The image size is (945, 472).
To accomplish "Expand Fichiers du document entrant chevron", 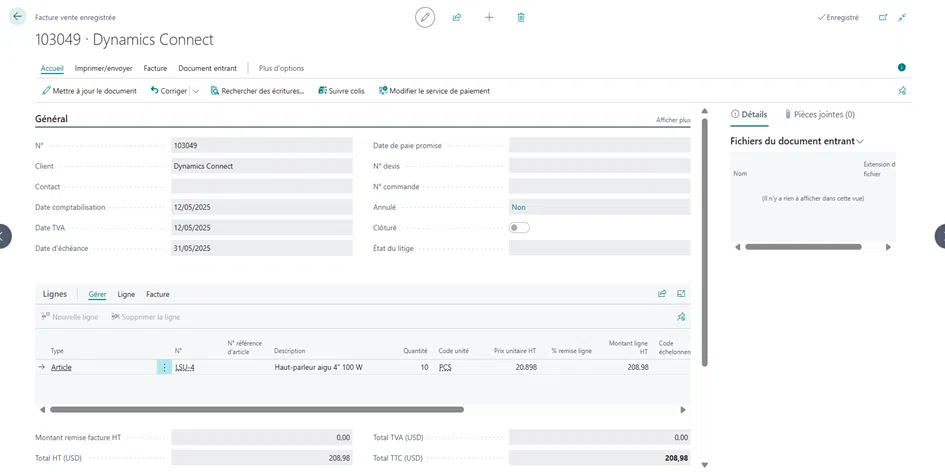I will click(x=860, y=141).
